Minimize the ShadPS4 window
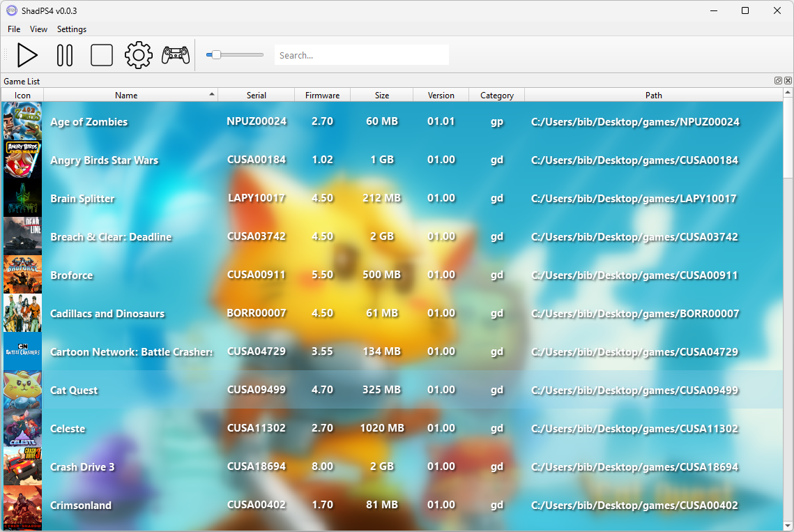Screen dimensions: 794x532 [714, 10]
